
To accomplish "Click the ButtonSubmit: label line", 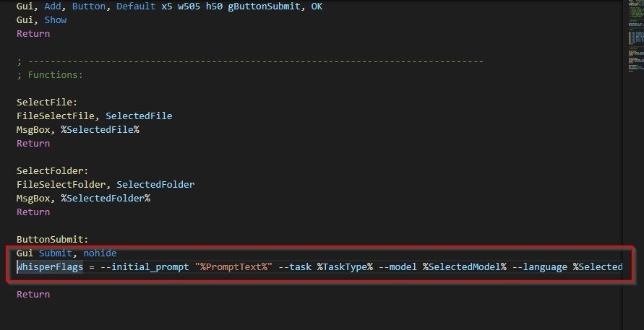I will pos(53,239).
